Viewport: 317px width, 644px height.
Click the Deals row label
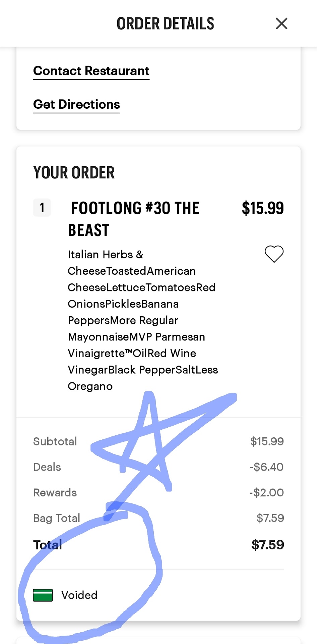[47, 467]
